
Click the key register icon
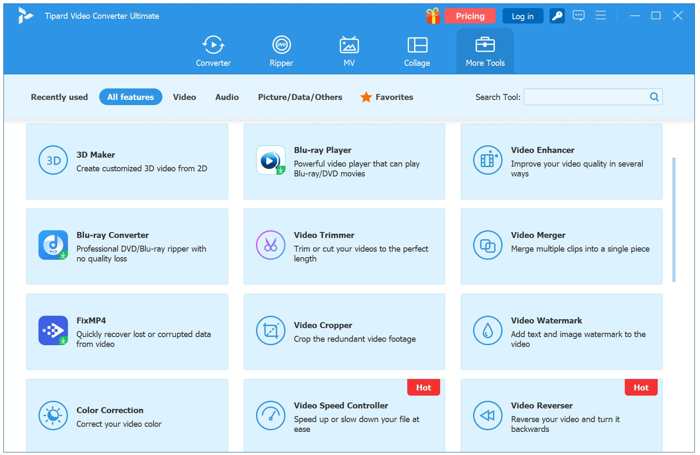(x=557, y=16)
